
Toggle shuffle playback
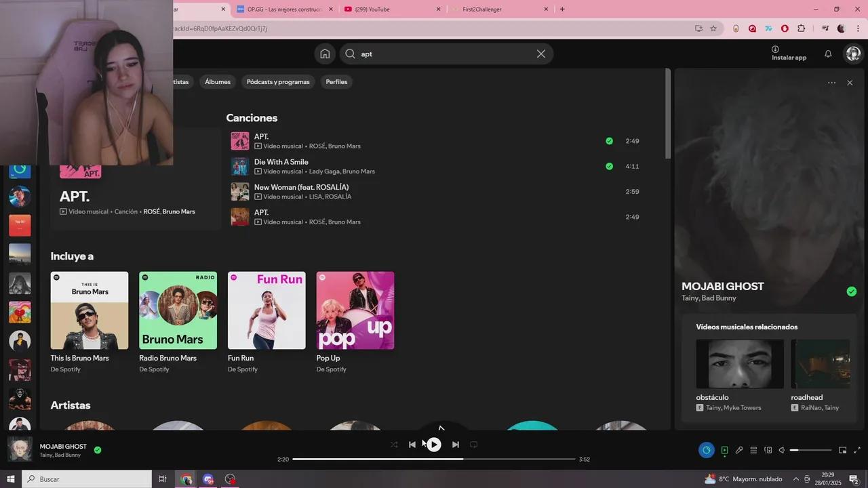click(x=394, y=445)
